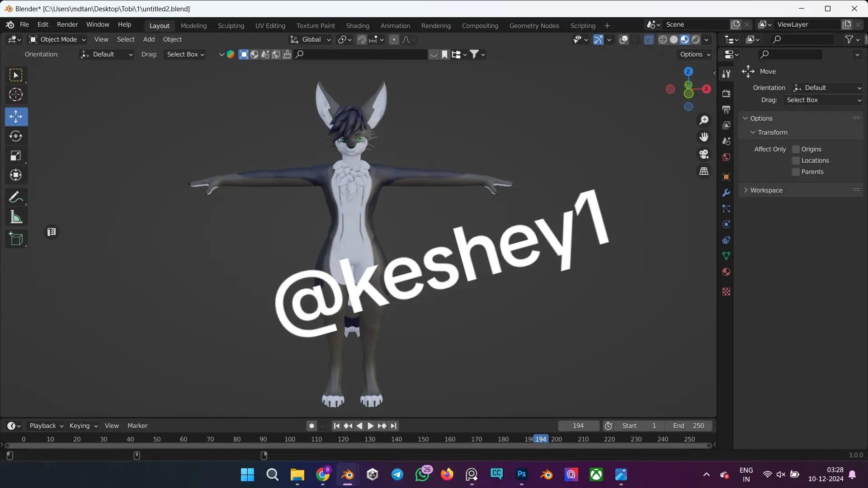Jump to the timeline end
This screenshot has width=868, height=488.
coord(394,426)
